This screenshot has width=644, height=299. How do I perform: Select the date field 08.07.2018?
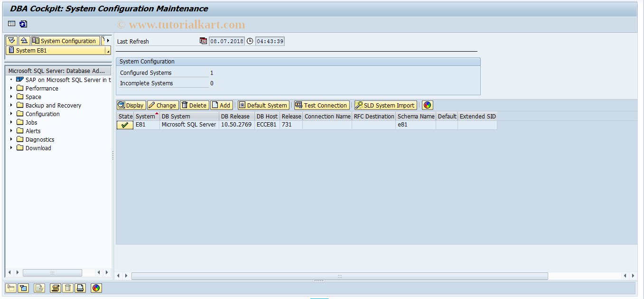point(227,41)
